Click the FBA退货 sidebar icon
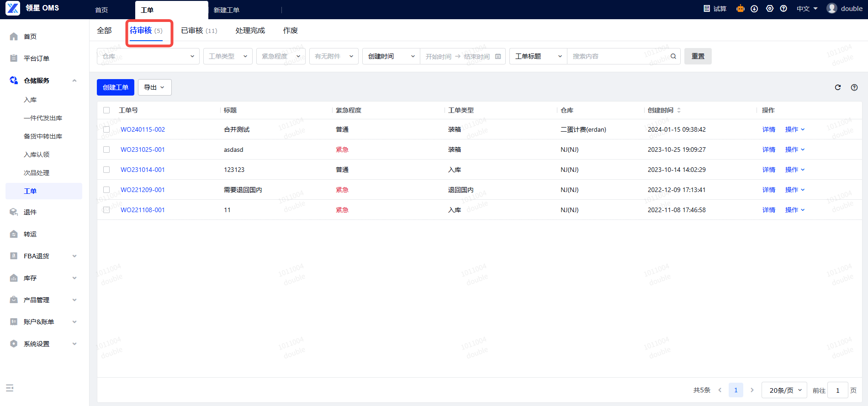Screen dimensions: 868x406 [14, 256]
